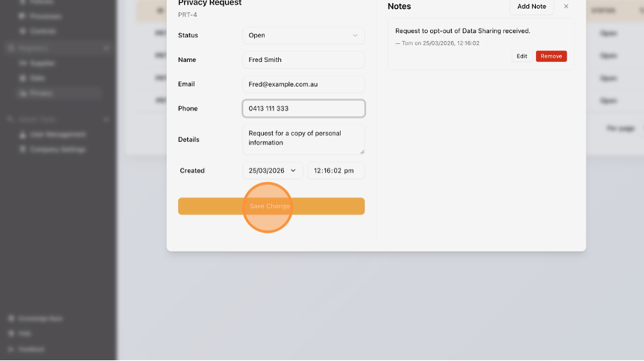Close the Privacy Request dialog with X
This screenshot has width=644, height=361.
566,7
